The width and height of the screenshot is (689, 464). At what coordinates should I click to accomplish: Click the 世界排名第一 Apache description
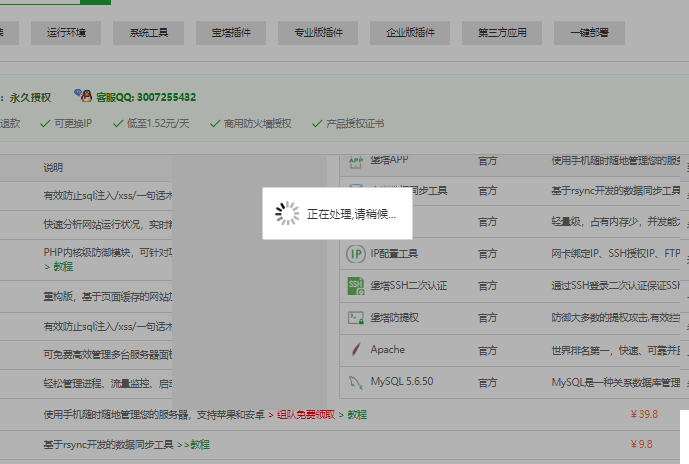[616, 350]
